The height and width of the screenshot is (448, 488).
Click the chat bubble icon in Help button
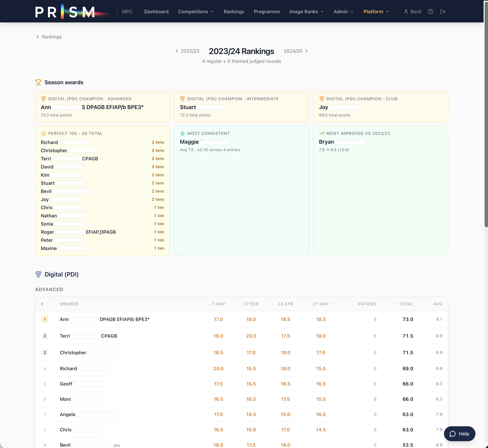452,434
